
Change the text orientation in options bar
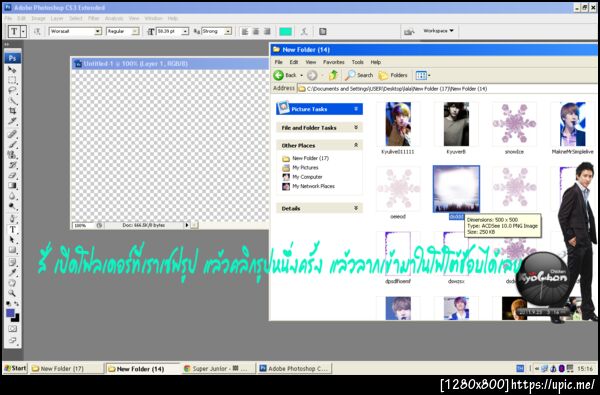[x=37, y=31]
